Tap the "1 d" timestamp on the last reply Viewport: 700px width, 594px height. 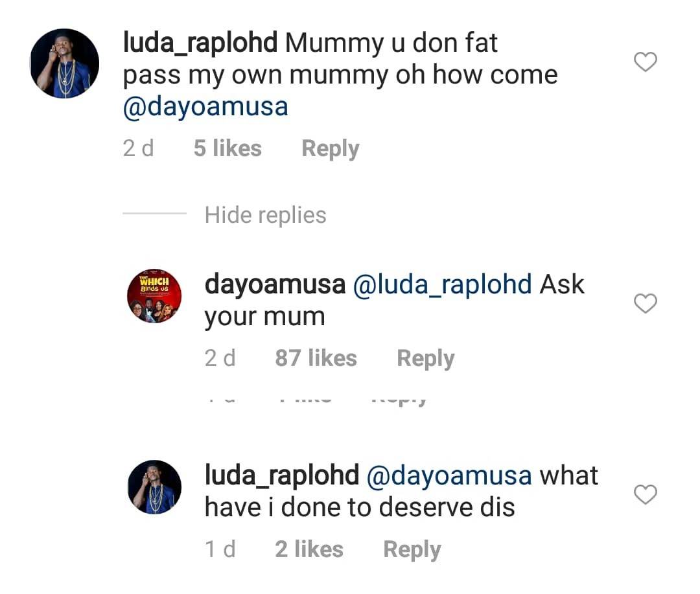(220, 549)
